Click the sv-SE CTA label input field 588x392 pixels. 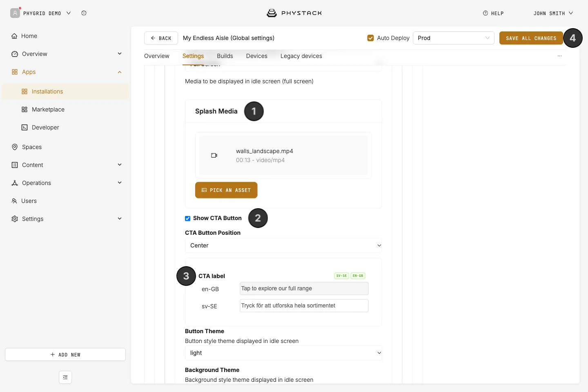pos(304,306)
